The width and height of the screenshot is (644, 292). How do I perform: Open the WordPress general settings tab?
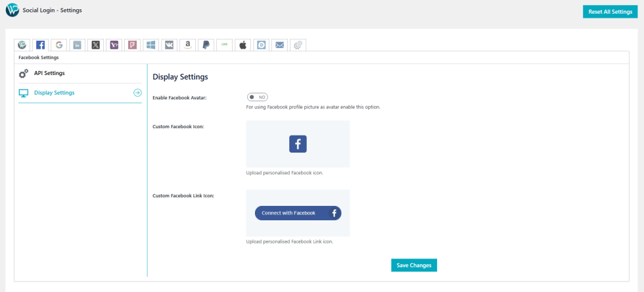tap(22, 45)
